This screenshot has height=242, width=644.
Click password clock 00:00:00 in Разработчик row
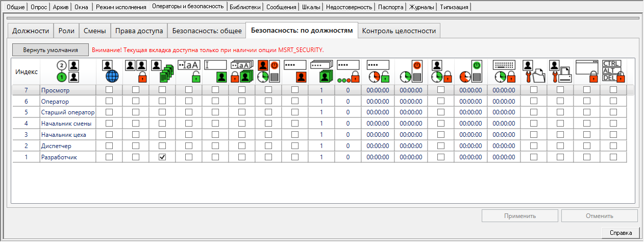378,157
